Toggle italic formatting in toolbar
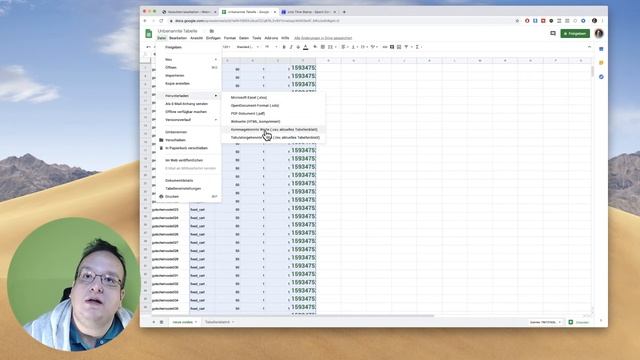Screen dimensions: 640x360 291,47
